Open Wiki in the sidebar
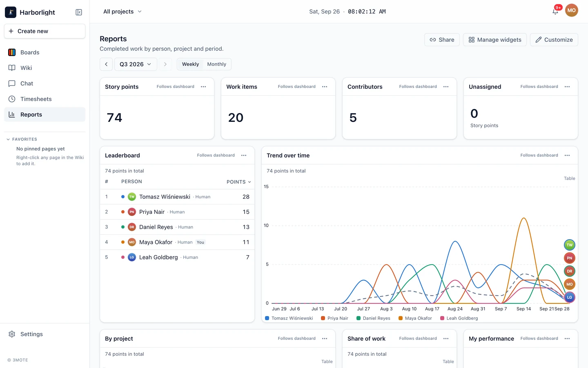 (x=45, y=68)
